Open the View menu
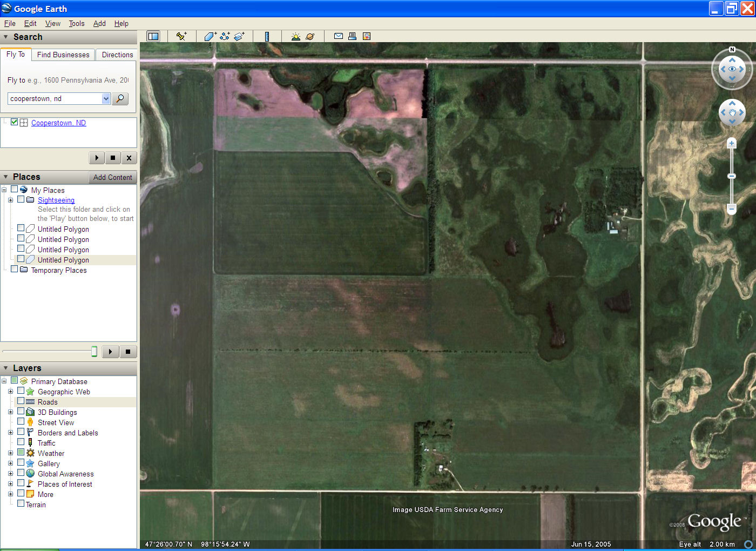 [53, 23]
